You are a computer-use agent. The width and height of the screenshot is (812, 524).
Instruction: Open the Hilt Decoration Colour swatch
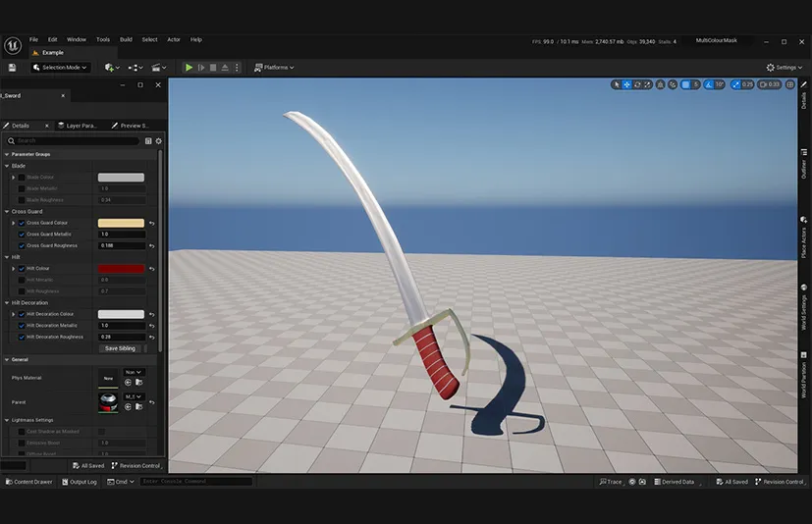[121, 314]
